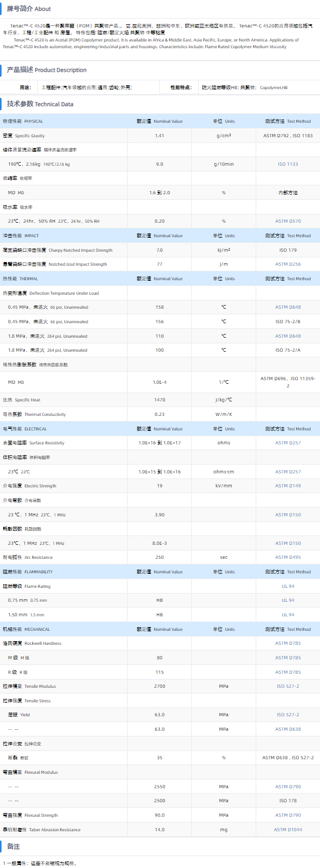The image size is (320, 868).
Task: Select the 牌号简介 About section heading
Action: [29, 9]
